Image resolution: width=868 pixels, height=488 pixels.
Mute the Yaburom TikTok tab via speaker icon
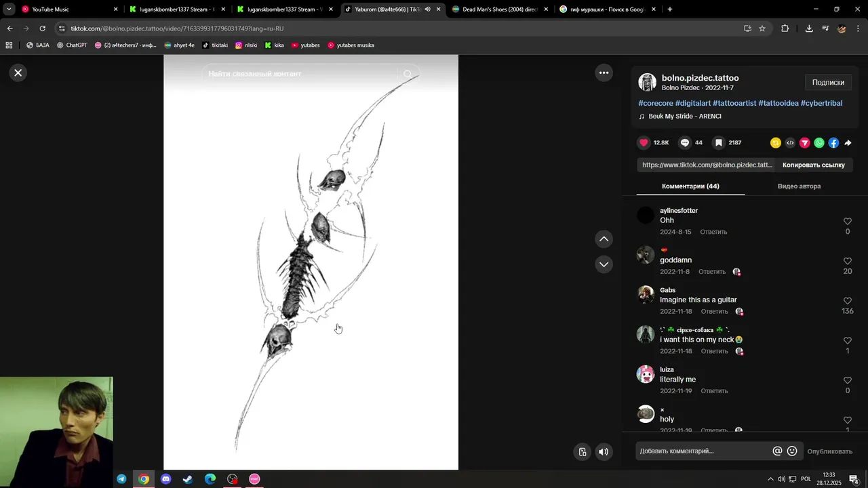pos(427,9)
